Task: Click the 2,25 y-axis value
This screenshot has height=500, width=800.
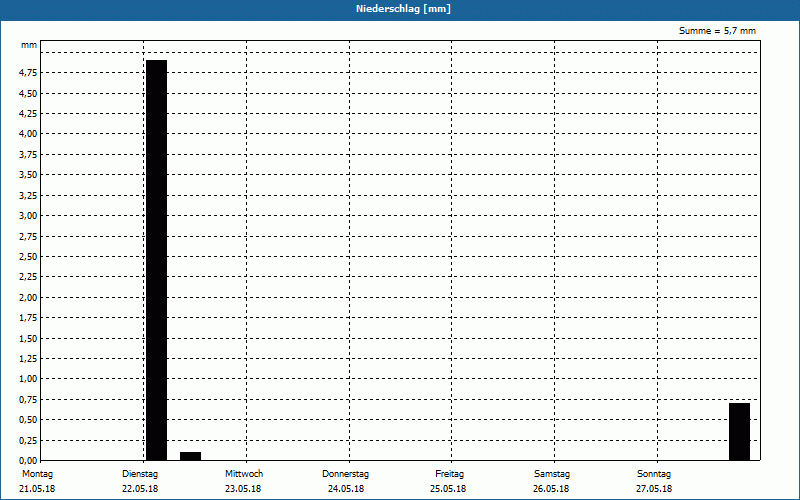Action: point(28,277)
